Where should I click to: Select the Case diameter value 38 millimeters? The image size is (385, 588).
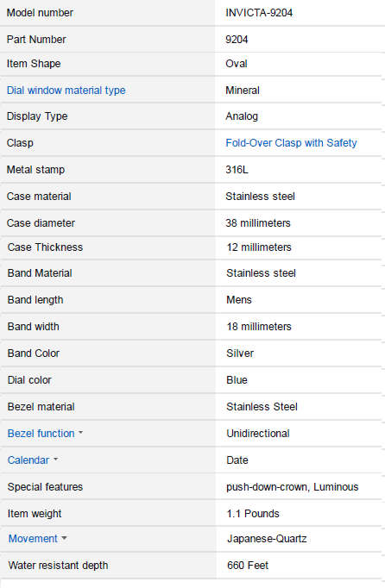[258, 223]
